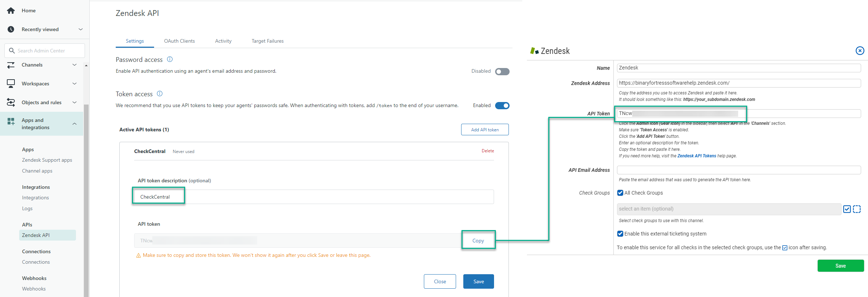868x297 pixels.
Task: Click the Zendesk logo in channel panel
Action: (x=534, y=51)
